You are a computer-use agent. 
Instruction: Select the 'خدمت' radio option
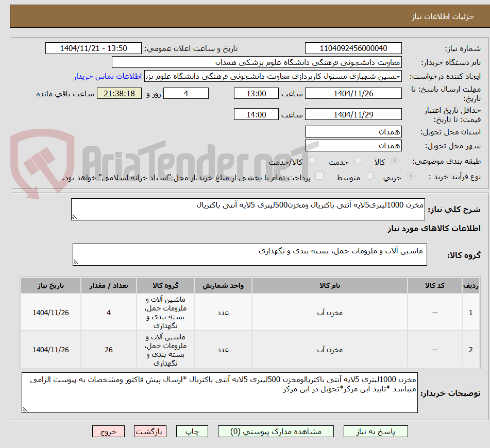click(359, 161)
